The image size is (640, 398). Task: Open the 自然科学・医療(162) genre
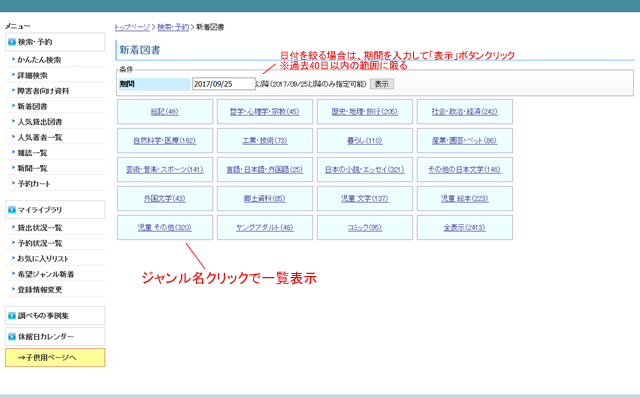pyautogui.click(x=164, y=140)
